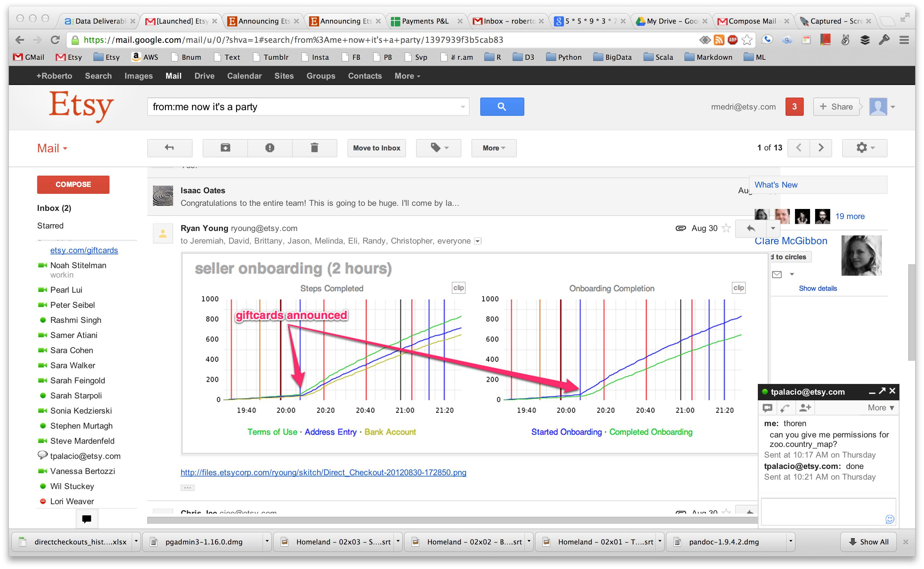
Task: Open chat with Sara Cohen
Action: click(x=71, y=351)
